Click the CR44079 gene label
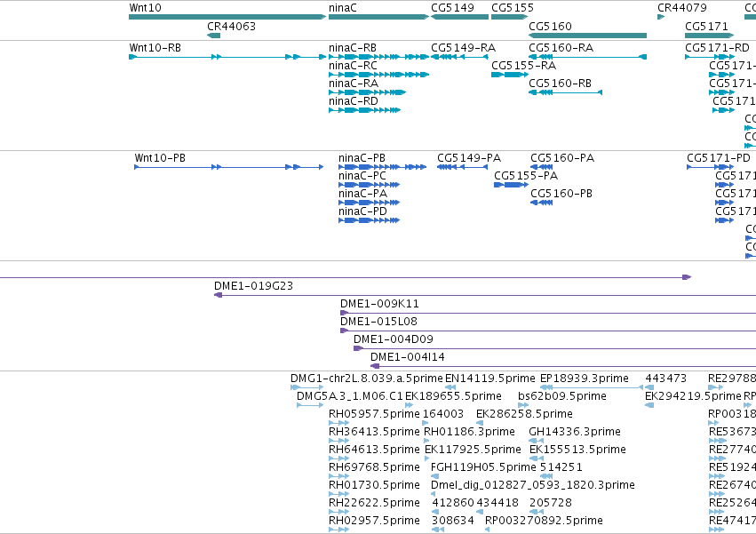The height and width of the screenshot is (534, 756). tap(681, 8)
